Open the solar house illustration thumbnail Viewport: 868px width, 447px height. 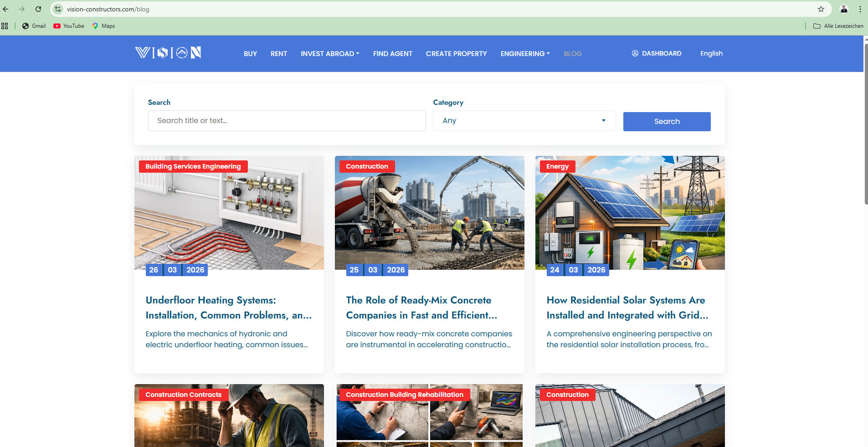click(x=630, y=213)
